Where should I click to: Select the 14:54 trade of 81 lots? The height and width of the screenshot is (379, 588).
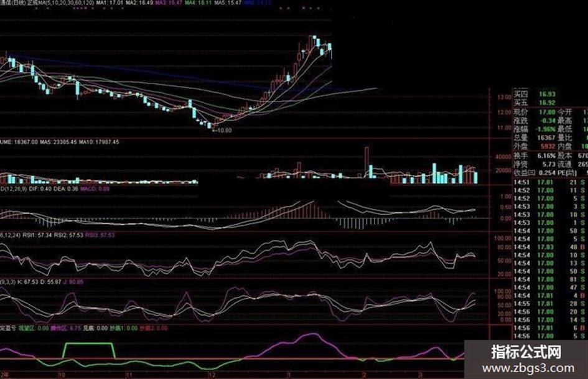click(x=550, y=279)
